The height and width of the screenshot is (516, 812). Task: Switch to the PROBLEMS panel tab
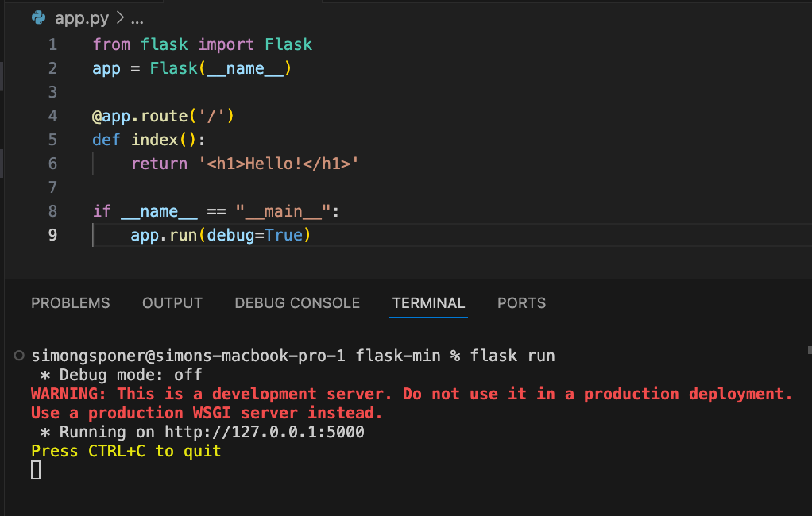pyautogui.click(x=70, y=302)
